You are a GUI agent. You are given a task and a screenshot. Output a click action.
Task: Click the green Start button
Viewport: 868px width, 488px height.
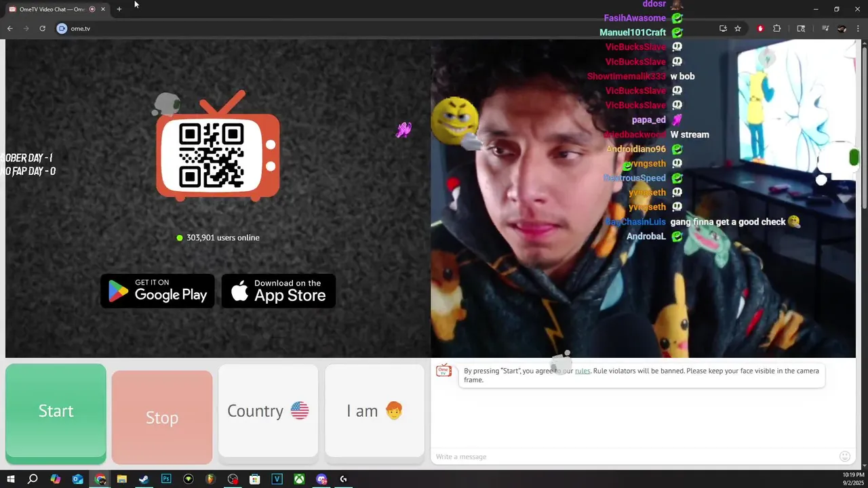tap(56, 413)
